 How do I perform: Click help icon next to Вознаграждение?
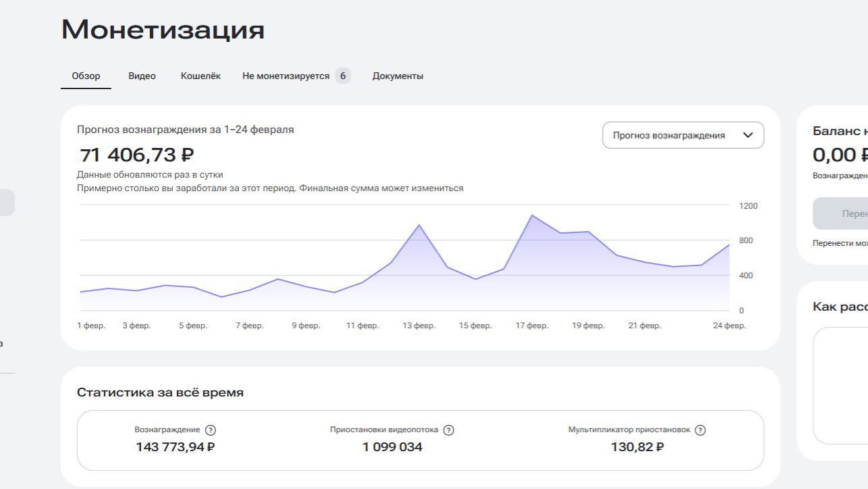tap(211, 430)
